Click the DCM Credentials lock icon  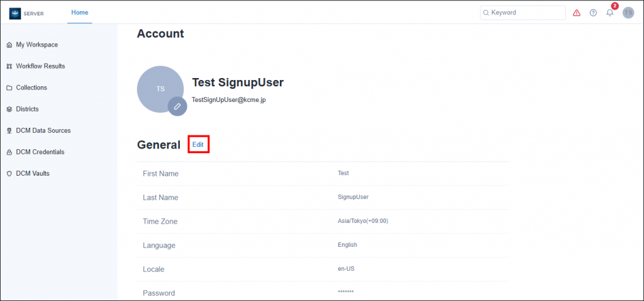point(9,152)
